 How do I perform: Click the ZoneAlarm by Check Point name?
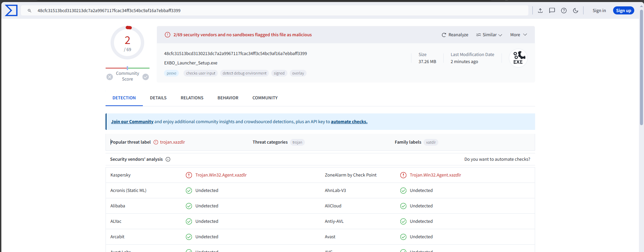coord(351,175)
